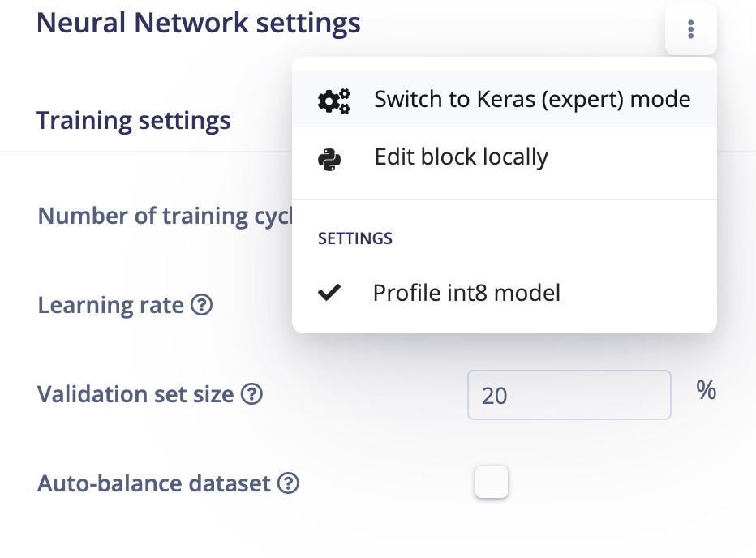Open help icon for Learning rate
756x558 pixels.
point(201,305)
